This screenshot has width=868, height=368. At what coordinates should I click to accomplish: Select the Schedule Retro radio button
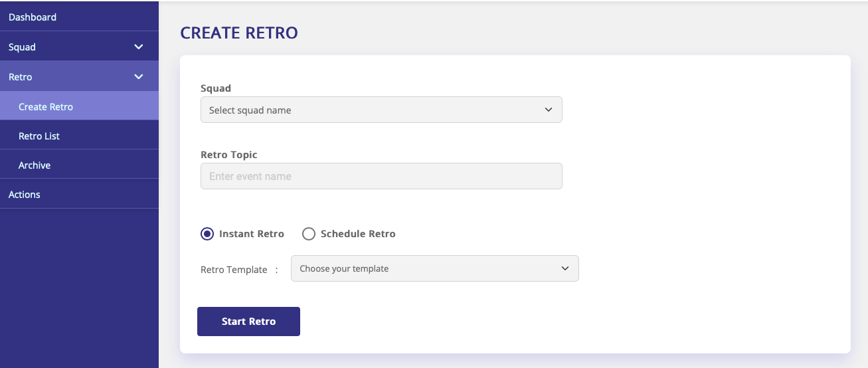309,234
